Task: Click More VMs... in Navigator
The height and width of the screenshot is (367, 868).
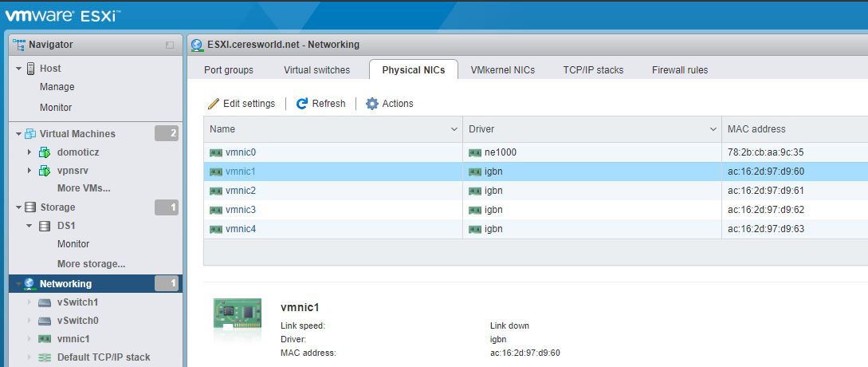Action: click(84, 188)
